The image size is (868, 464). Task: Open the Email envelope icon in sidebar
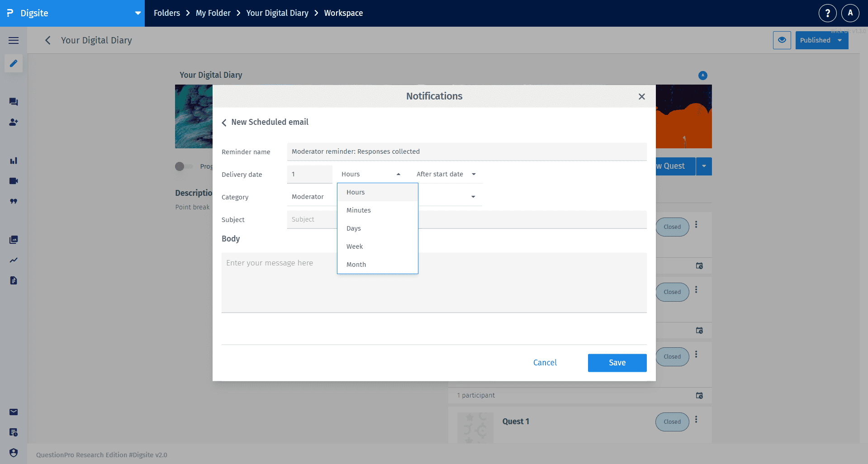[13, 412]
